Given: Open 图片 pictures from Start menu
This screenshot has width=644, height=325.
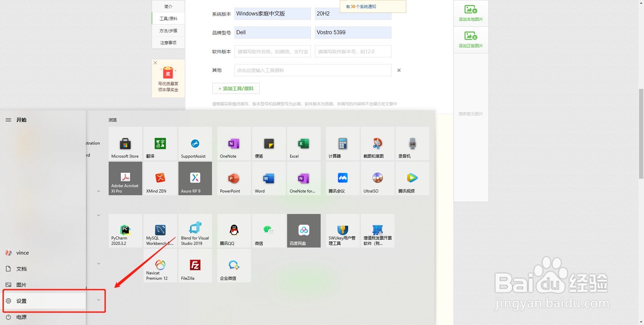Looking at the screenshot, I should click(43, 285).
